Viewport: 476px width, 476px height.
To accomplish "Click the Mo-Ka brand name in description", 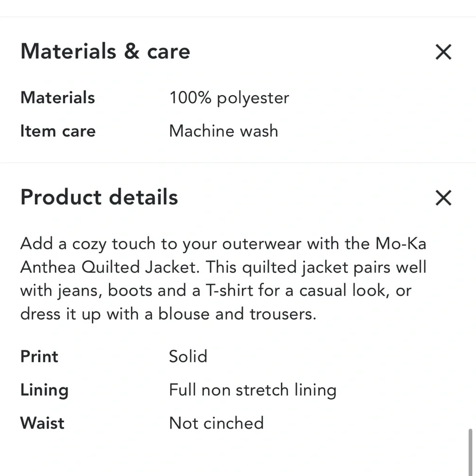I will (x=401, y=244).
